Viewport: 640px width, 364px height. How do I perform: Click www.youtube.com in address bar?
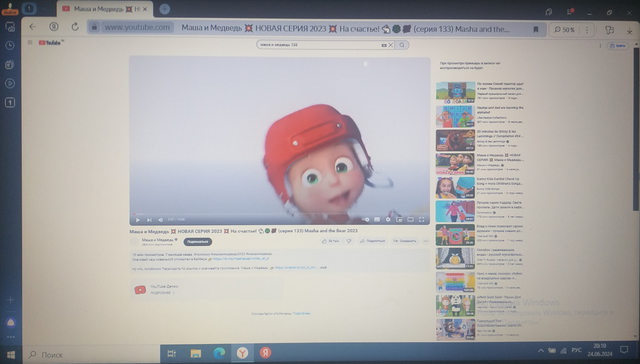[137, 27]
